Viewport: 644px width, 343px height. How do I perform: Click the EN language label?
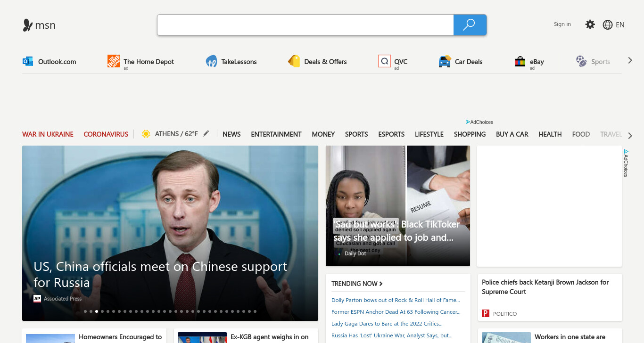click(620, 25)
